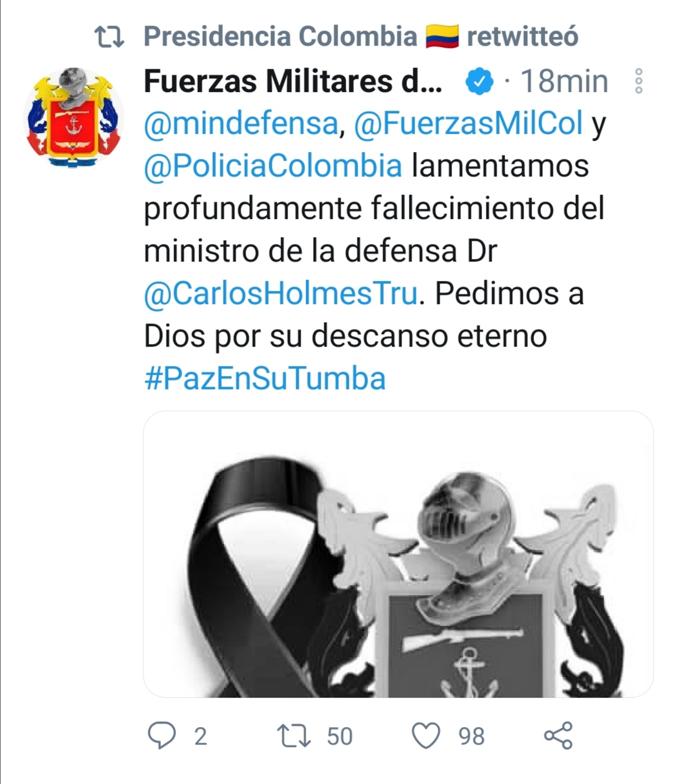This screenshot has height=784, width=676.
Task: Like the tweet with the heart icon
Action: tap(426, 736)
